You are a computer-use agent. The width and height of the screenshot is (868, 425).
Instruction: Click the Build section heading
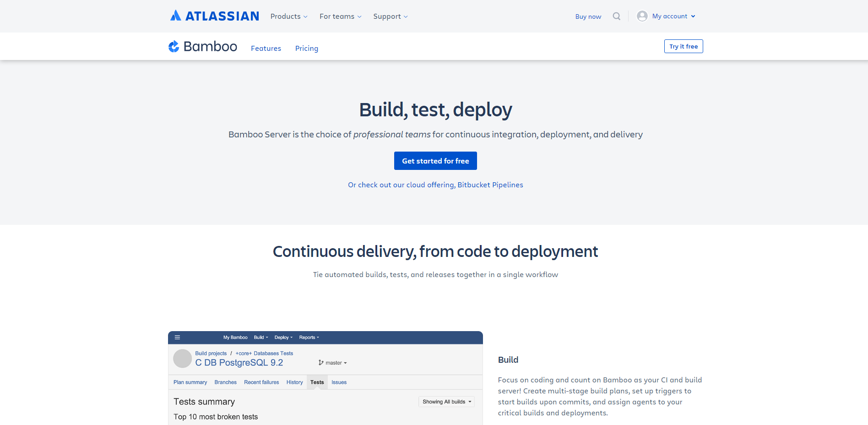pos(508,360)
